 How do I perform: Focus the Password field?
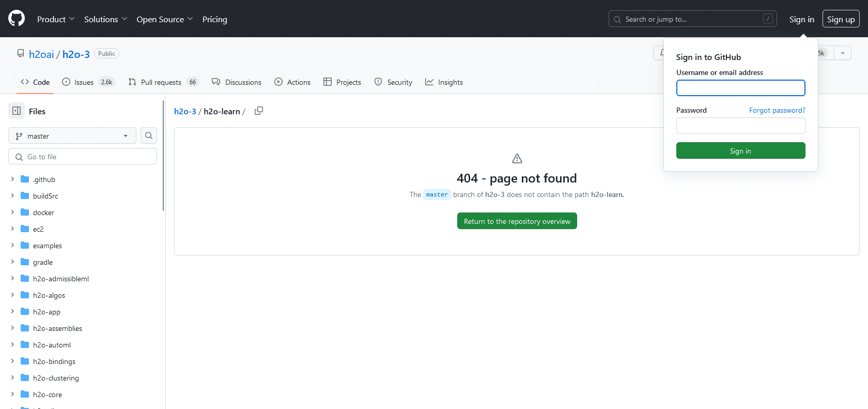[741, 126]
